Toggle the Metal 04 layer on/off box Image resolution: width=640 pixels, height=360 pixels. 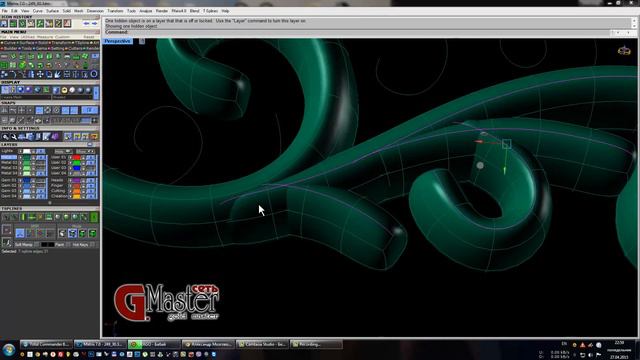coord(41,173)
